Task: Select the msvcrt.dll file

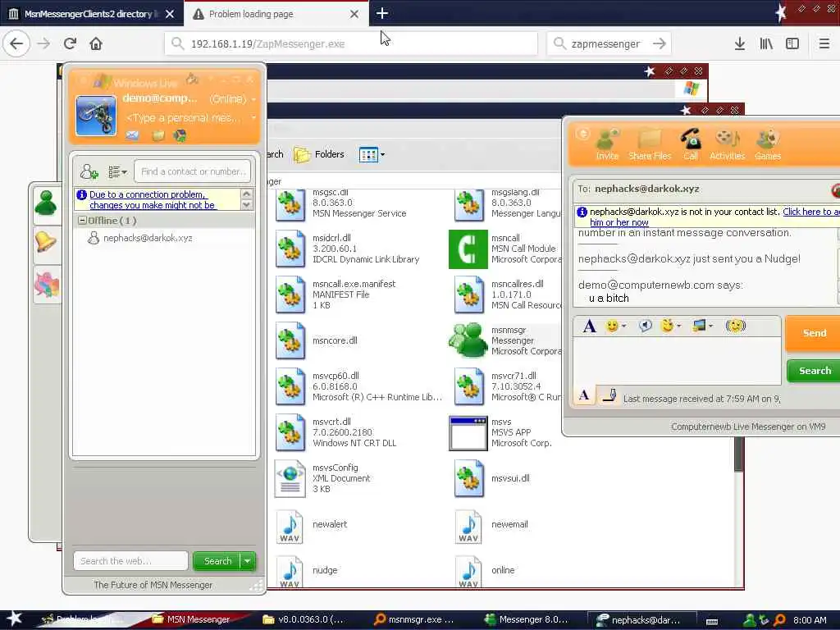Action: [x=336, y=433]
